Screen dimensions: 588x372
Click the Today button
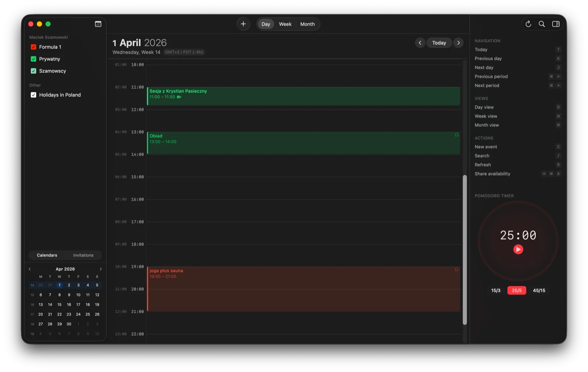(439, 43)
